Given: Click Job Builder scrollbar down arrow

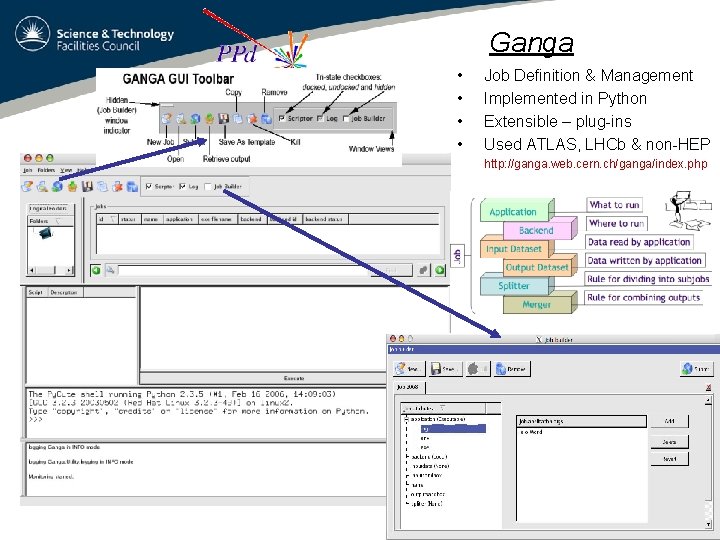Looking at the screenshot, I should pyautogui.click(x=709, y=524).
